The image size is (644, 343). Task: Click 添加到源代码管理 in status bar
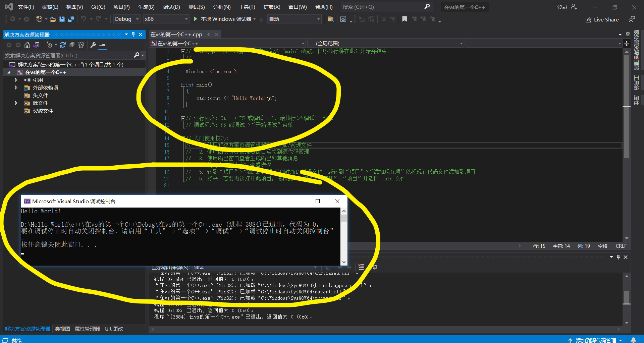(x=596, y=340)
